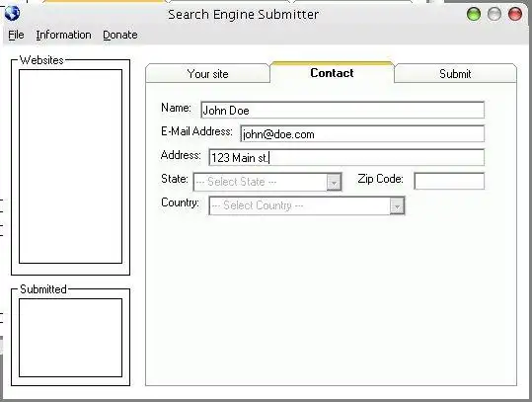
Task: Click the gray window control button
Action: point(494,14)
